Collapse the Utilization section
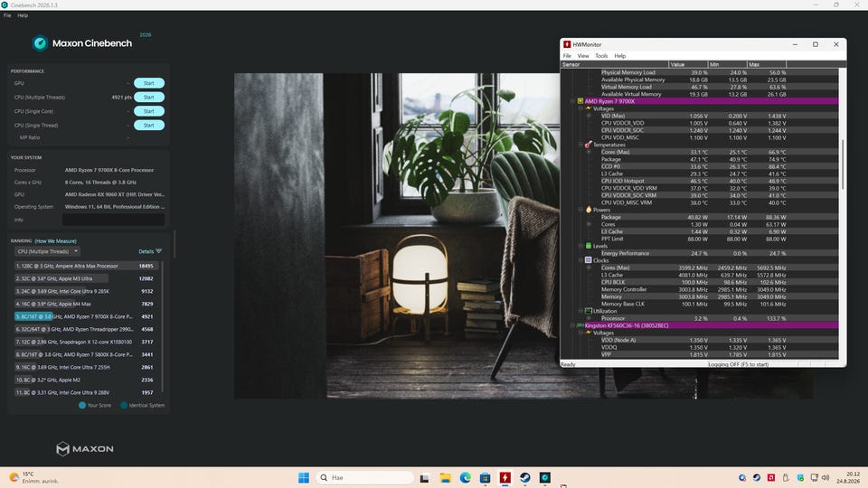Screen dimensions: 868x488 [581, 311]
